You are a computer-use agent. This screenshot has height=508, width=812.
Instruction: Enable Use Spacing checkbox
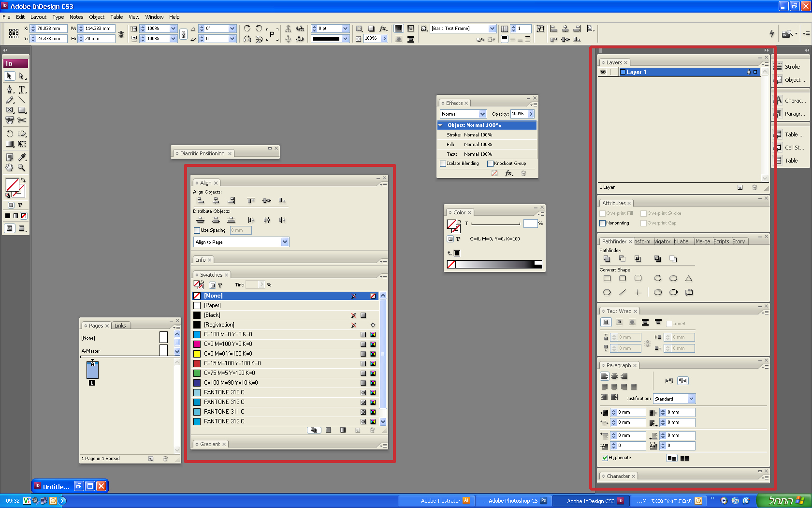(197, 230)
